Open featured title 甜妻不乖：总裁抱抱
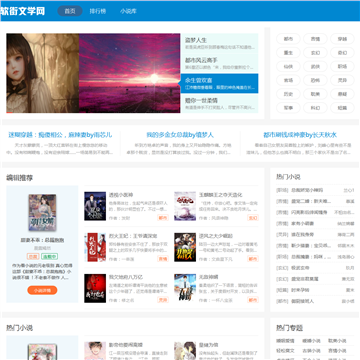 coord(42,240)
